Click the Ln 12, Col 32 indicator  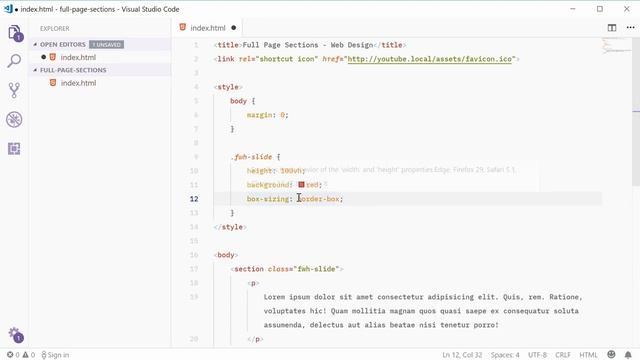pyautogui.click(x=462, y=355)
